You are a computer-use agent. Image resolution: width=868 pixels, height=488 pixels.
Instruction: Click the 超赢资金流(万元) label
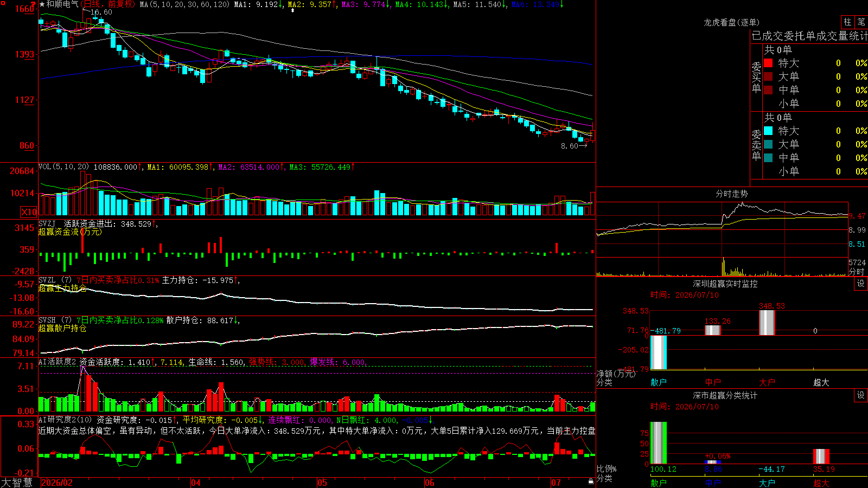[x=70, y=232]
